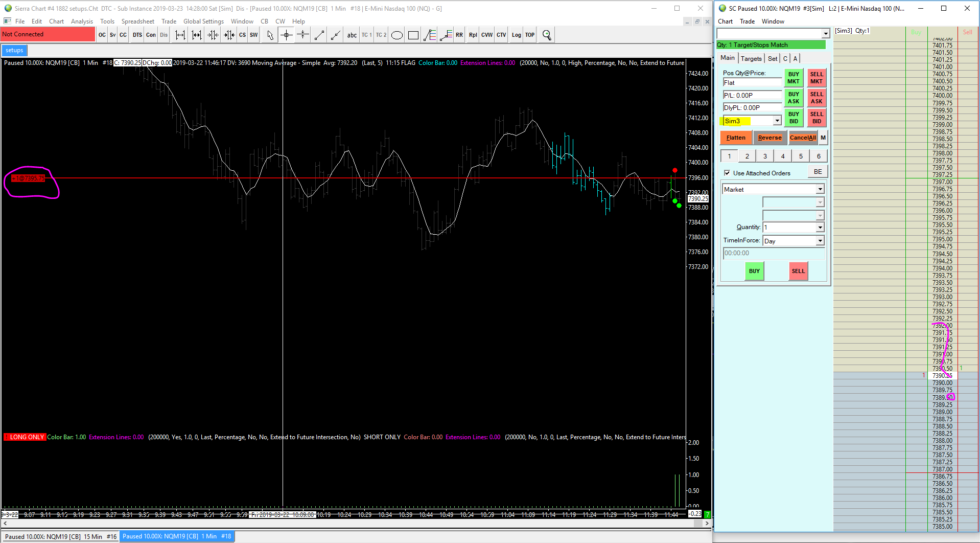Choose the line drawing tool
This screenshot has width=980, height=543.
[x=319, y=35]
